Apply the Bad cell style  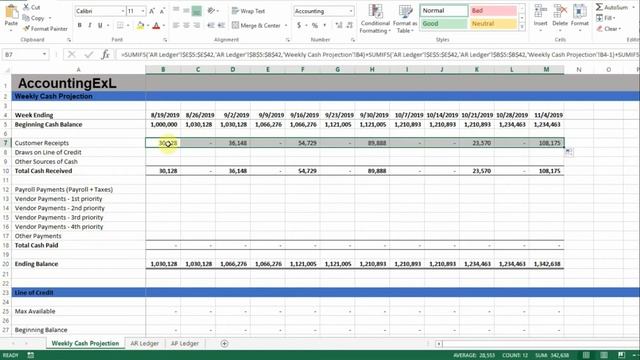click(493, 11)
